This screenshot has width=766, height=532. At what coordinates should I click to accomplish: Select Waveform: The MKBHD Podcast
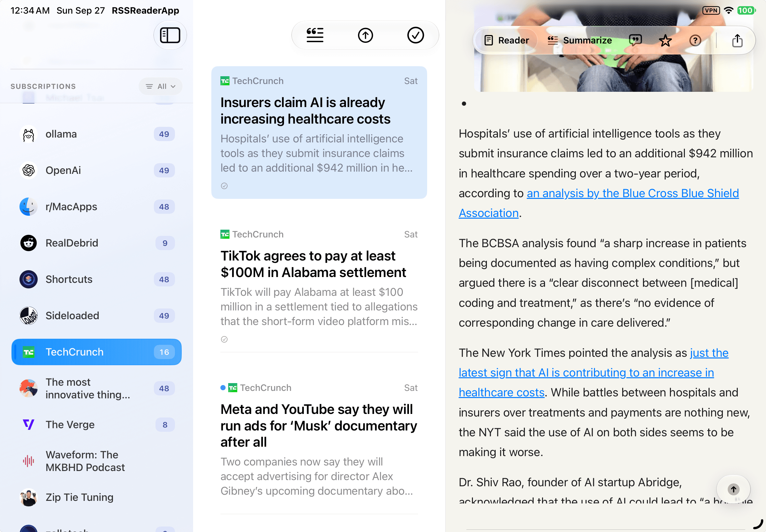coord(96,461)
